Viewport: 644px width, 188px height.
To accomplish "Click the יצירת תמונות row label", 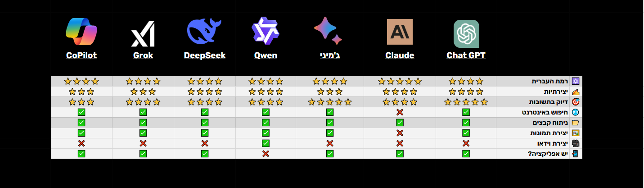I will tap(549, 133).
